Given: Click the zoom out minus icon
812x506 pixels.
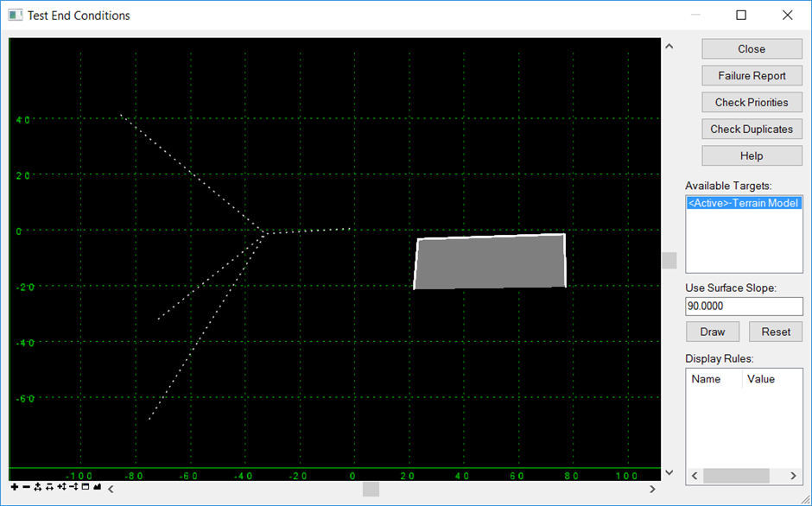Looking at the screenshot, I should 27,487.
